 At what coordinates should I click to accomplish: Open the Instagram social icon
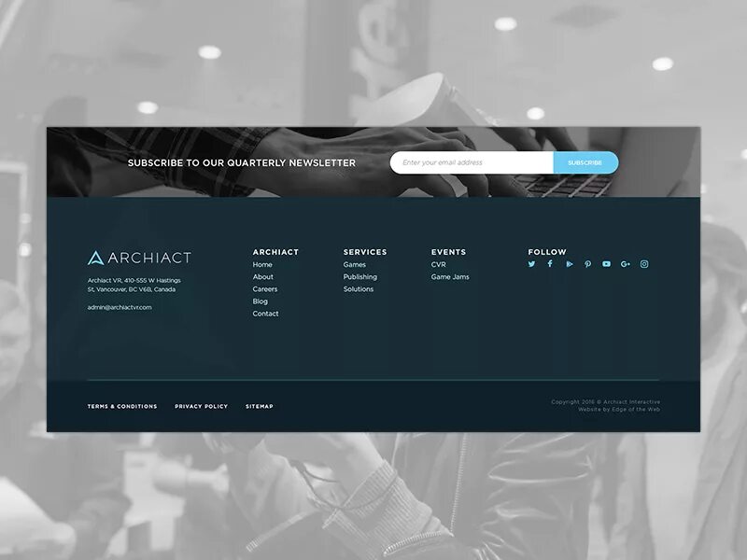point(644,264)
